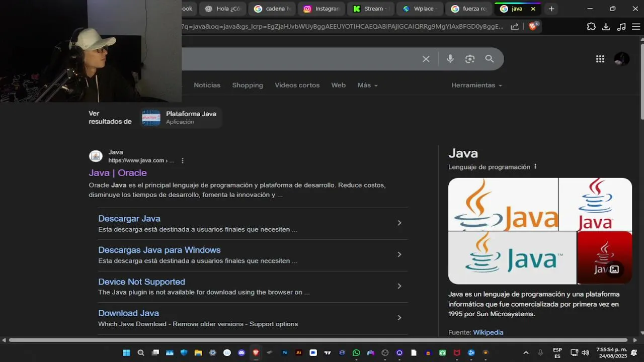The width and height of the screenshot is (644, 362).
Task: Open Descargas Java para Windows sitelink
Action: (x=159, y=250)
